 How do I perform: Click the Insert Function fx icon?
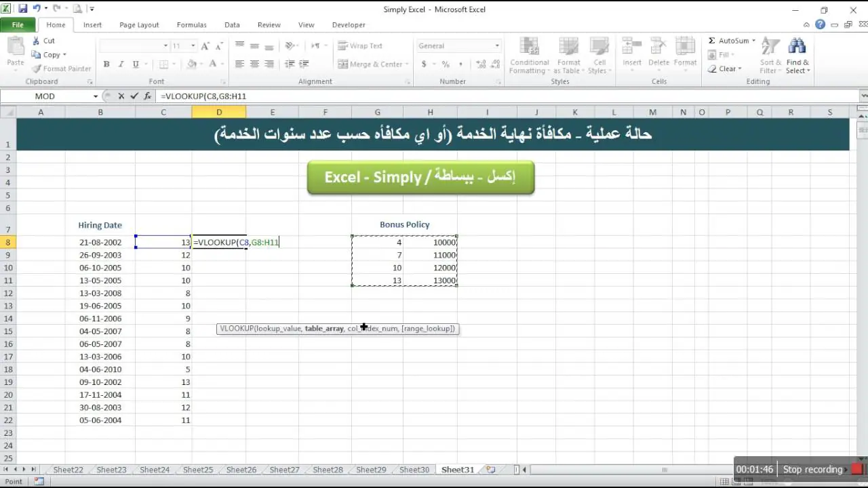147,96
